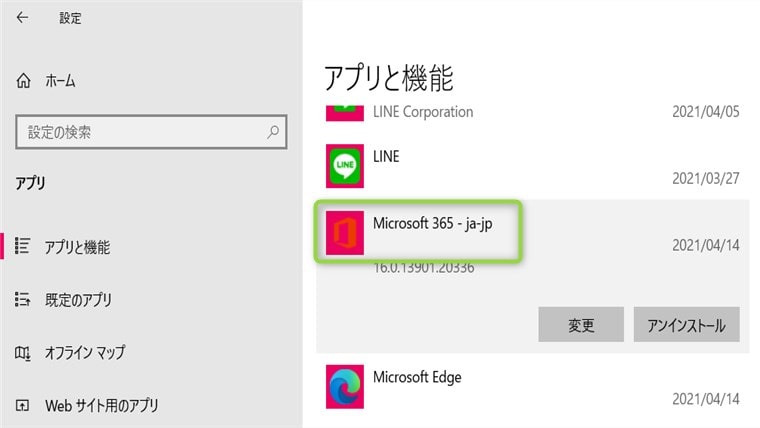Click the Microsoft Edge app icon

pyautogui.click(x=345, y=387)
